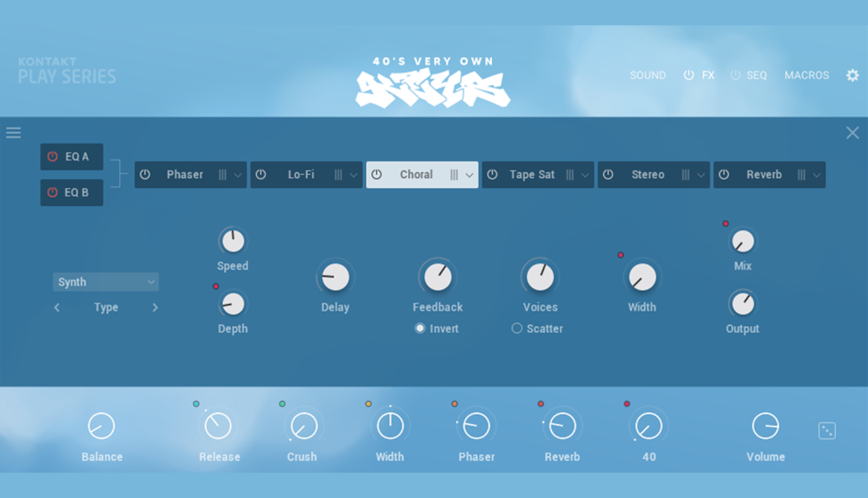Click the orange dot above Phaser macro
Screen dimensions: 868x498
(454, 404)
